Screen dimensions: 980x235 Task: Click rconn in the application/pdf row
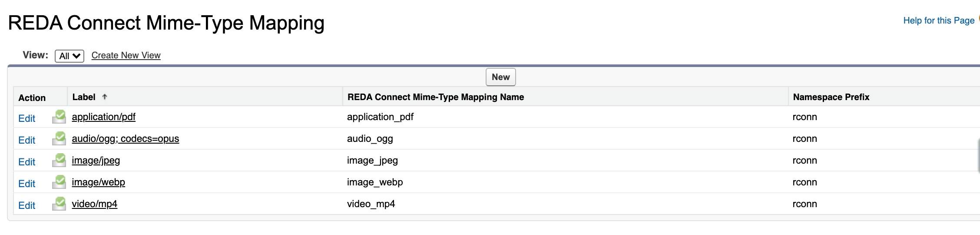(x=805, y=117)
